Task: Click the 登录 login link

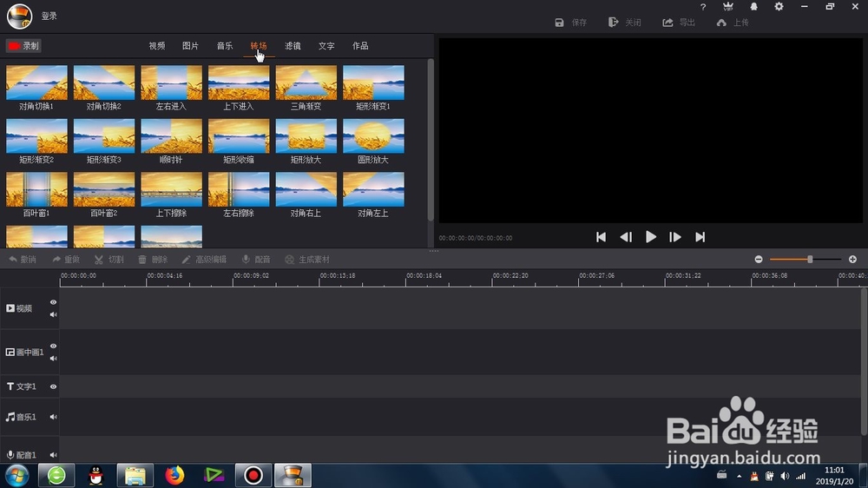Action: pos(49,16)
